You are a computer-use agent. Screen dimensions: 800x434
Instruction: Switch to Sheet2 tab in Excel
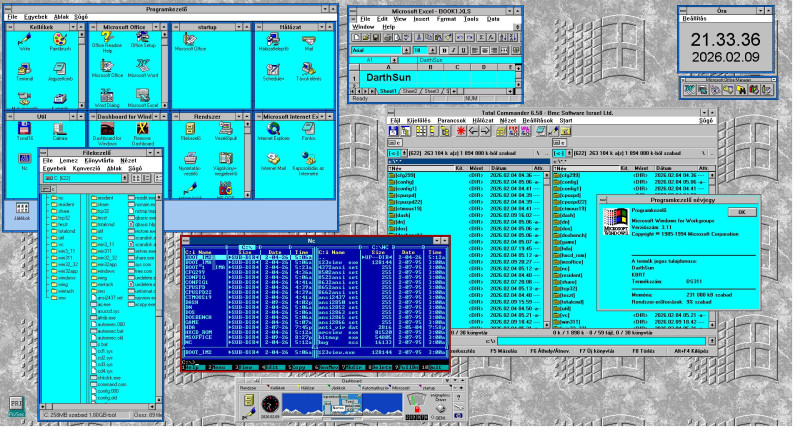click(x=410, y=91)
